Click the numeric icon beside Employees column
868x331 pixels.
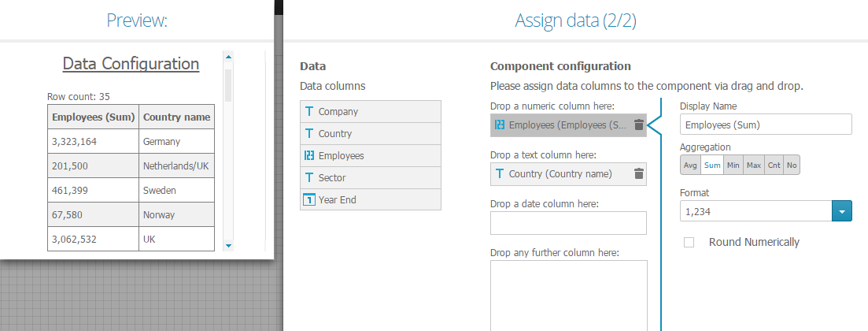309,156
